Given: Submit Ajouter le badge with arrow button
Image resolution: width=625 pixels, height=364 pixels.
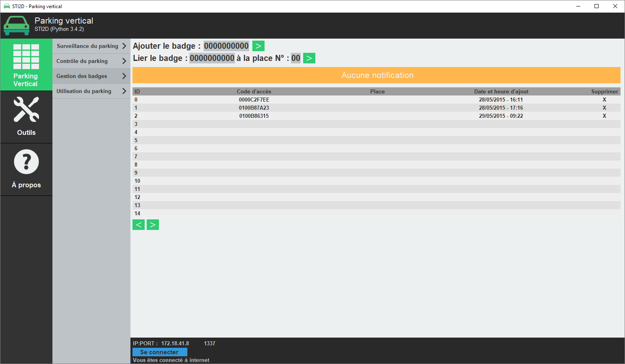Looking at the screenshot, I should coord(258,46).
